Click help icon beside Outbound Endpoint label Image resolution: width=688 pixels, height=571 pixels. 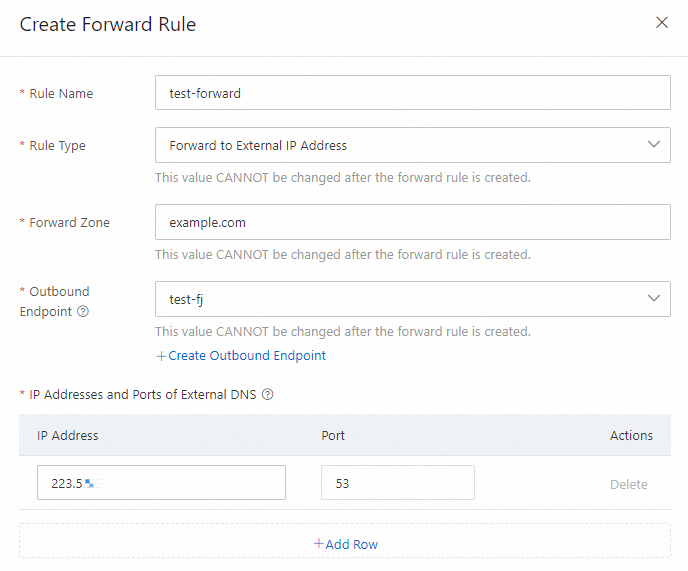[83, 311]
